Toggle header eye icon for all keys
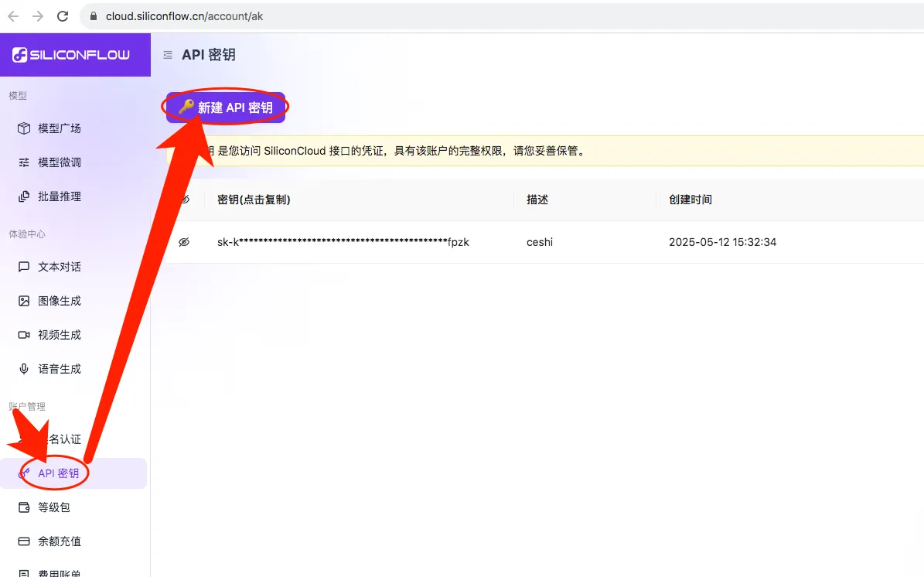 pyautogui.click(x=185, y=200)
